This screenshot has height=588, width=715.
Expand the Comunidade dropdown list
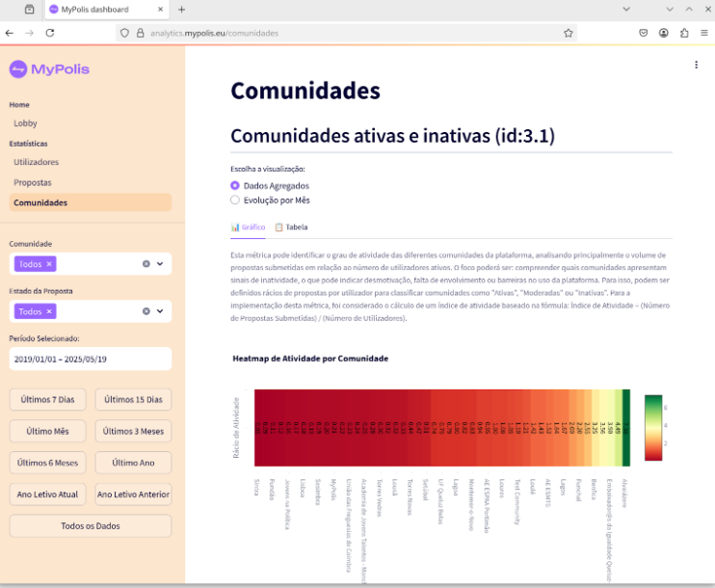[160, 263]
